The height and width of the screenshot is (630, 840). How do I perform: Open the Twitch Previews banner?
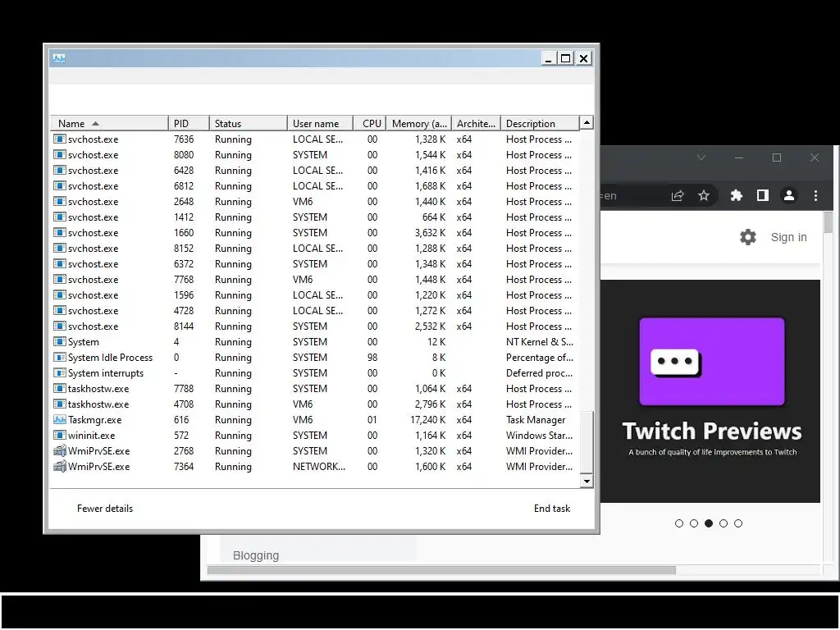coord(710,391)
